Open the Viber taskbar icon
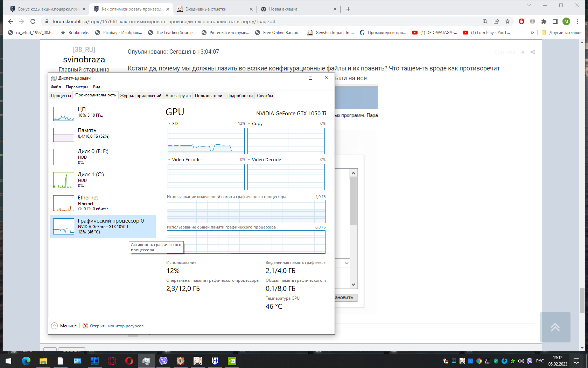Image resolution: width=588 pixels, height=368 pixels. coord(163,361)
